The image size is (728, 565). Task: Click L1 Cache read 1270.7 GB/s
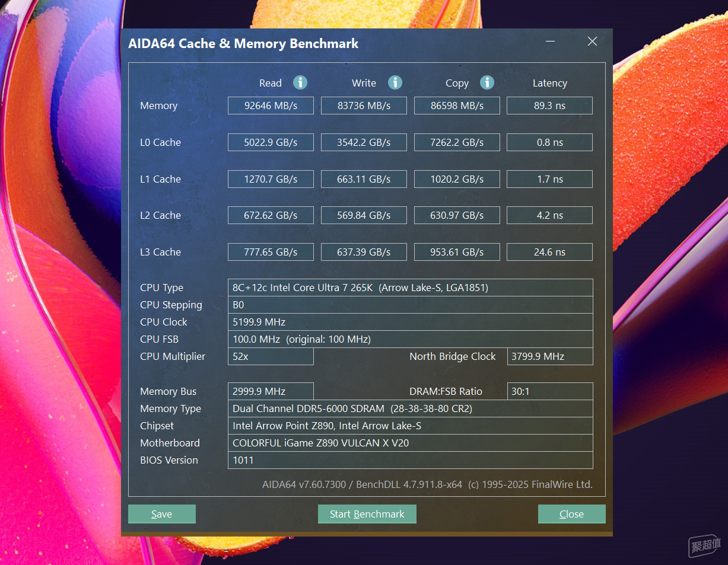click(271, 179)
